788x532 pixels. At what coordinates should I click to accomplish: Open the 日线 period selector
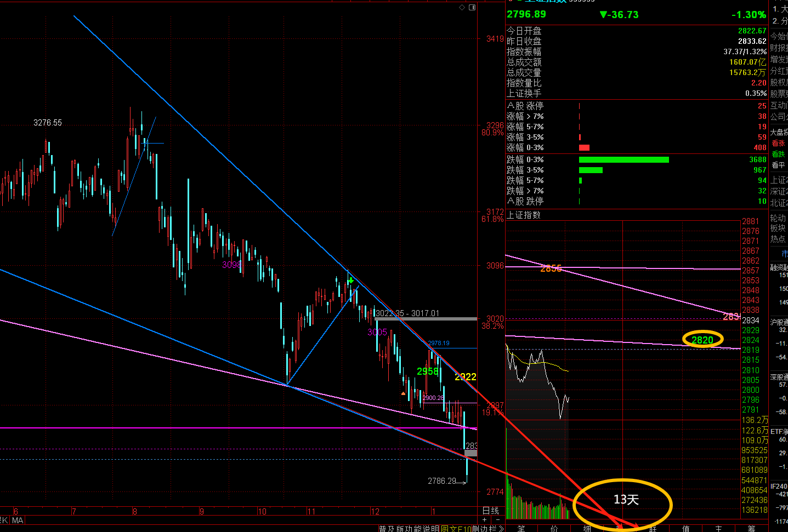[x=491, y=511]
